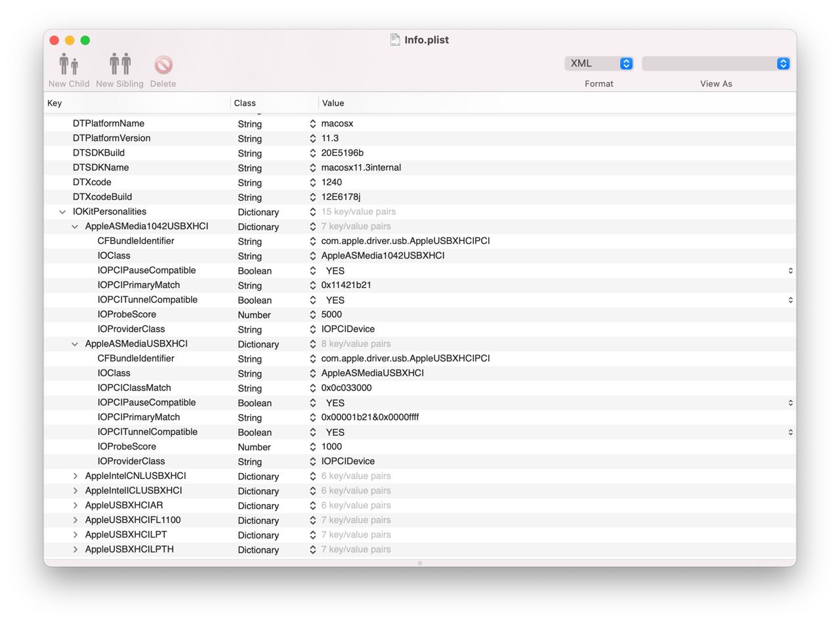Change class stepper for IOKitPersonalities
Screen dimensions: 840x624
(313, 212)
